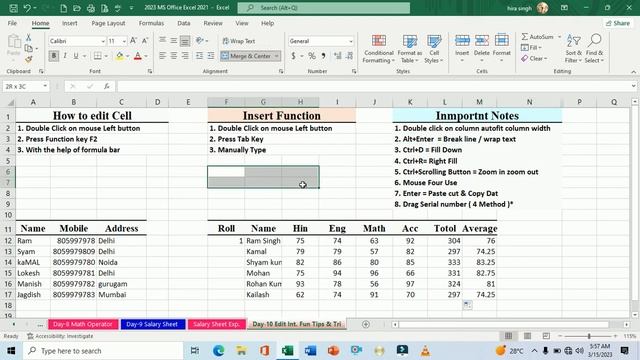640x360 pixels.
Task: Click Increase Decimal icon
Action: coord(338,56)
